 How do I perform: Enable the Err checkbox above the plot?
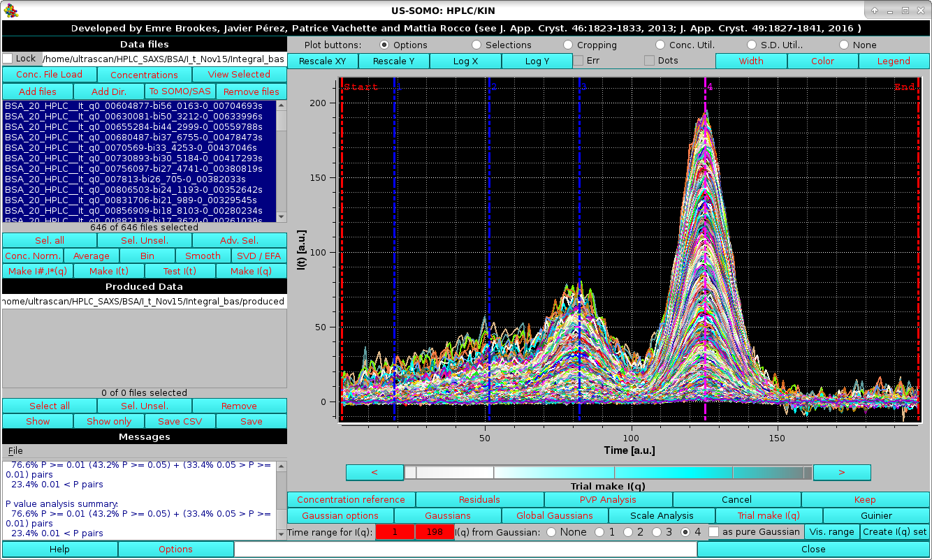point(578,61)
